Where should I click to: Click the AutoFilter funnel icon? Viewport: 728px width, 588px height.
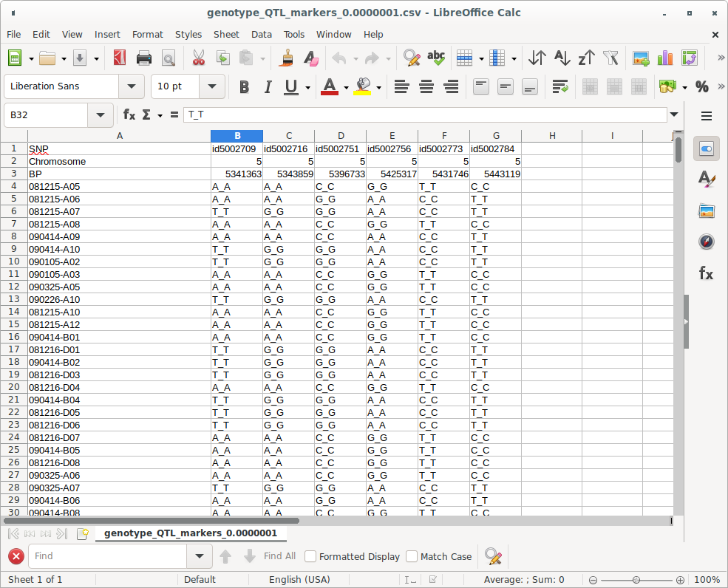610,58
